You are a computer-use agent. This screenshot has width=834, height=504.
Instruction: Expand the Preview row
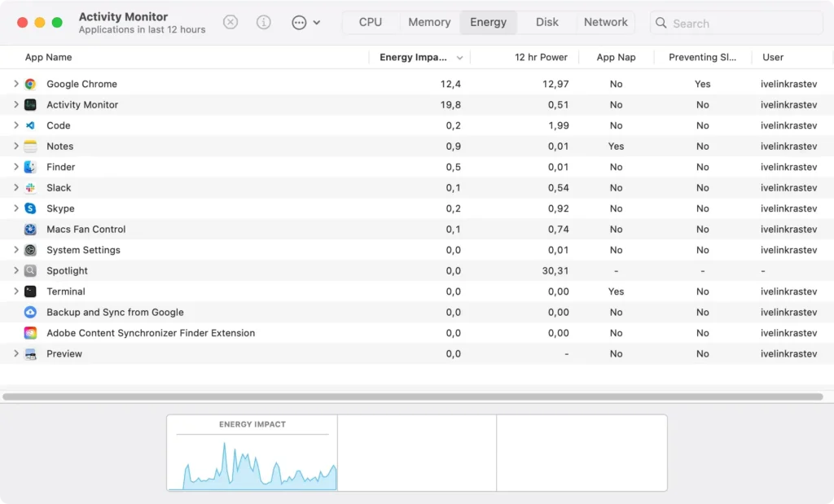16,353
